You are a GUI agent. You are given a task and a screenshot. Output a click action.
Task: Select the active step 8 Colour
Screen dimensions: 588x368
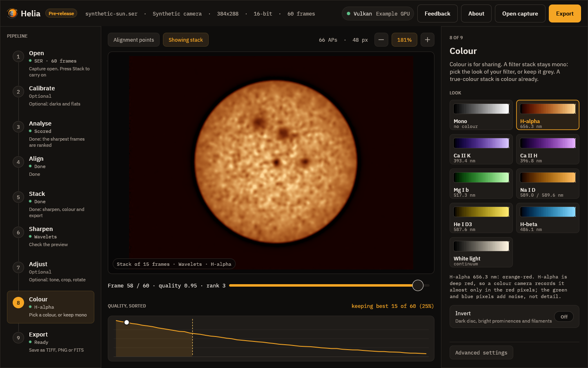pyautogui.click(x=51, y=307)
